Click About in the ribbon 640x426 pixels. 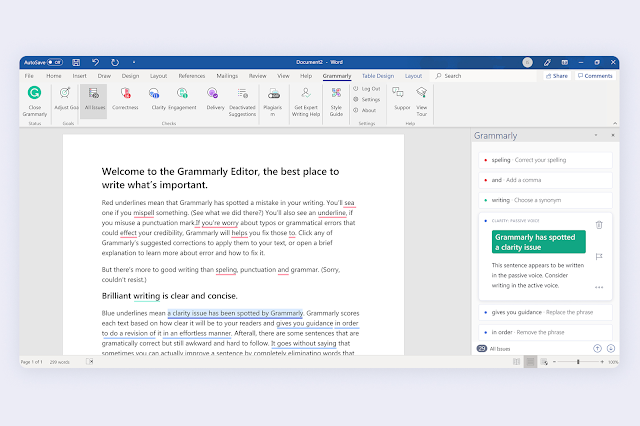coord(364,110)
